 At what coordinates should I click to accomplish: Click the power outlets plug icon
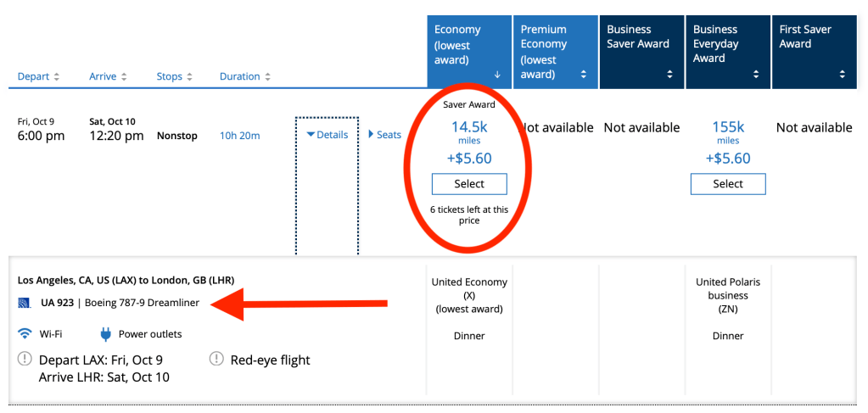click(x=106, y=333)
